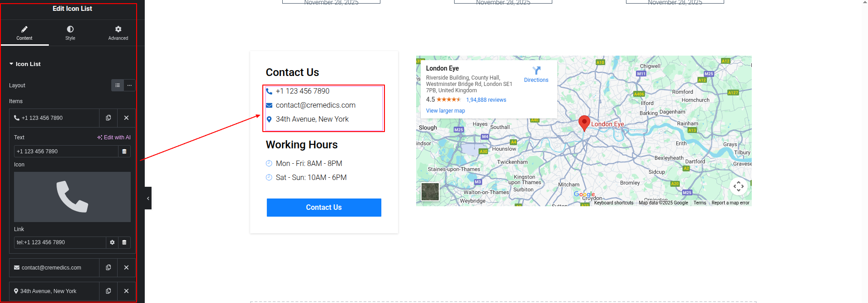Open link options gear icon
Viewport: 868px width, 303px height.
[x=112, y=242]
